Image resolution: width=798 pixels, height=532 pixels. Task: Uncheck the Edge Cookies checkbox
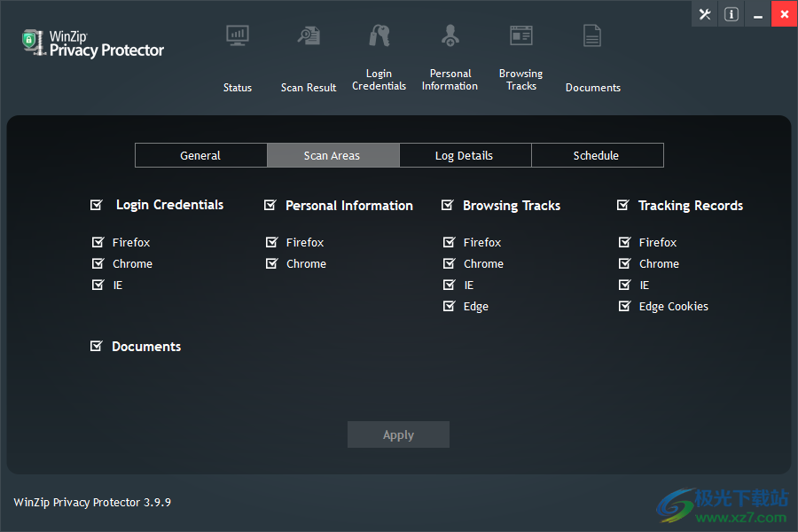coord(624,306)
